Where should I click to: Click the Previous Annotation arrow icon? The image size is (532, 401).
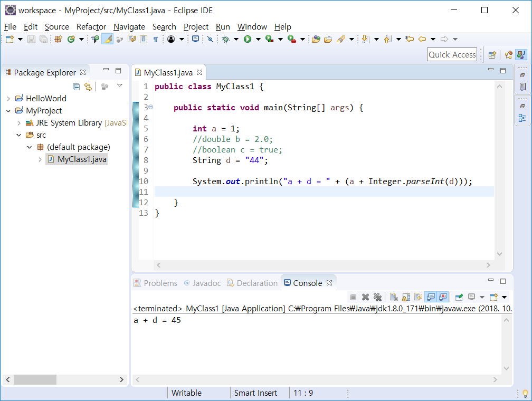[387, 39]
